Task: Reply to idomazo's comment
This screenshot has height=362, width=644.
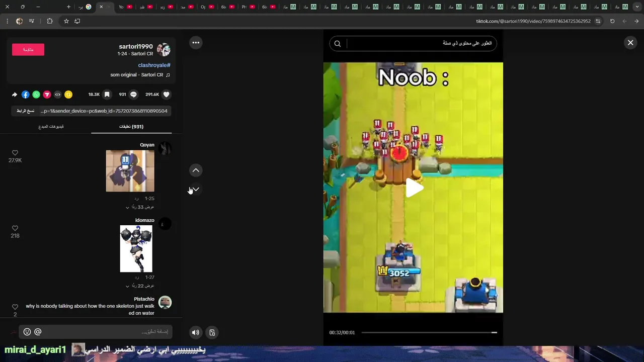Action: (x=136, y=278)
